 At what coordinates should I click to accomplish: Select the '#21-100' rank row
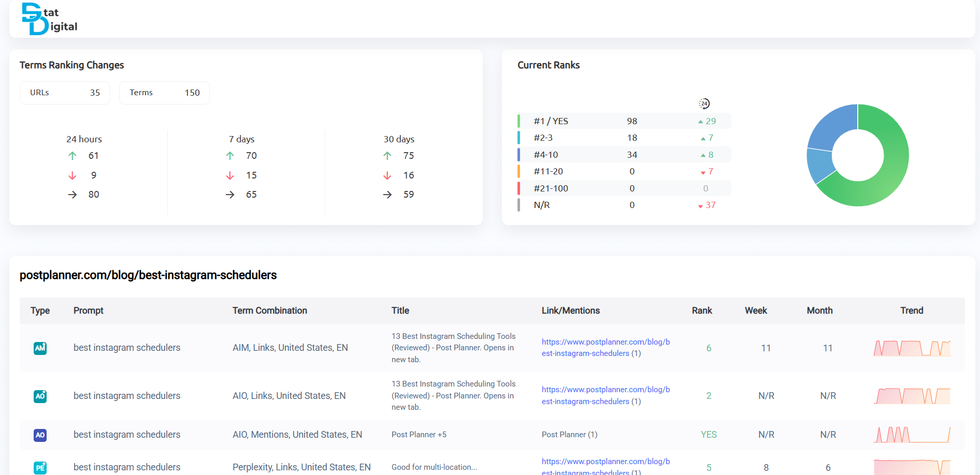click(x=624, y=188)
